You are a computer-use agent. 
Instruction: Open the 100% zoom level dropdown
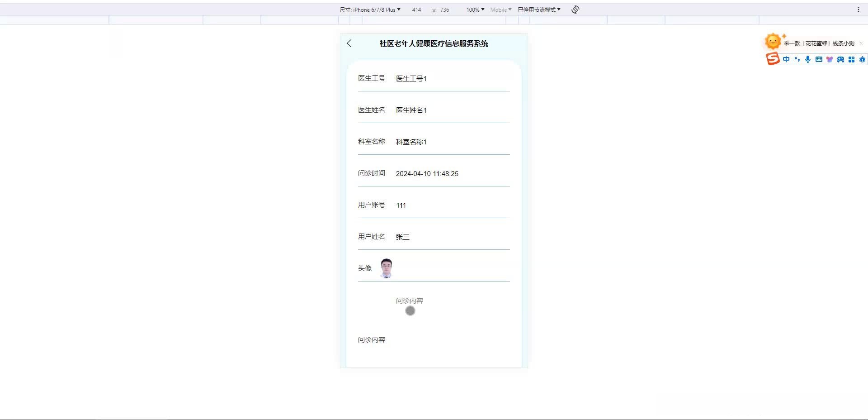474,10
